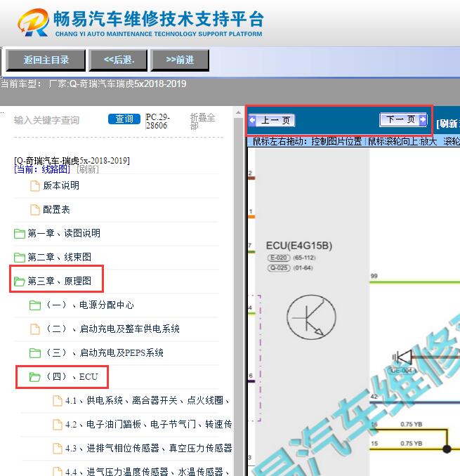Open the 版本说明 document
Screen dimensions: 460x476
[x=61, y=185]
